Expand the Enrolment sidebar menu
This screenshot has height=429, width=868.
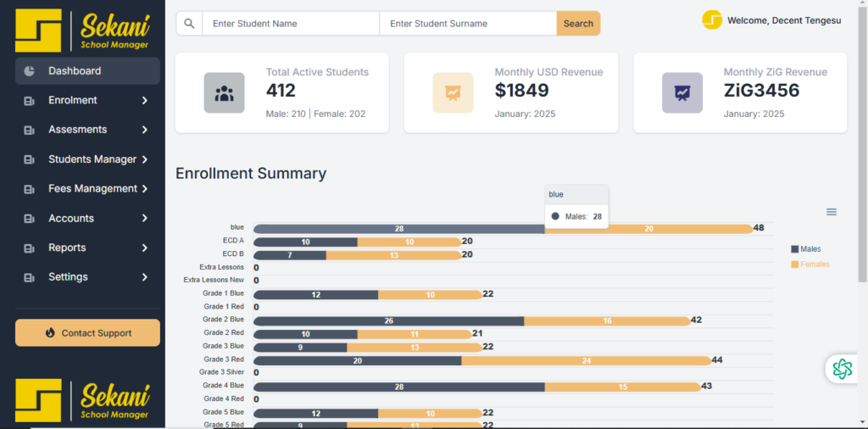[x=86, y=100]
